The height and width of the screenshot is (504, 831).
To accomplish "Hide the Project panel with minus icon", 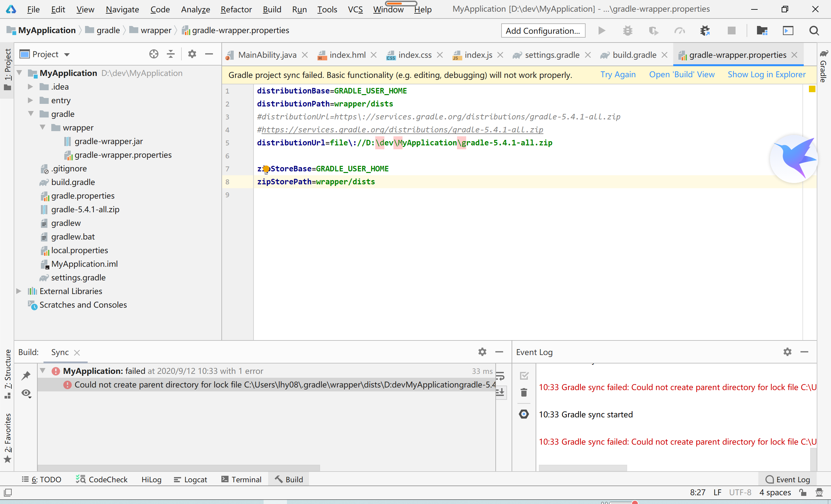I will 209,54.
